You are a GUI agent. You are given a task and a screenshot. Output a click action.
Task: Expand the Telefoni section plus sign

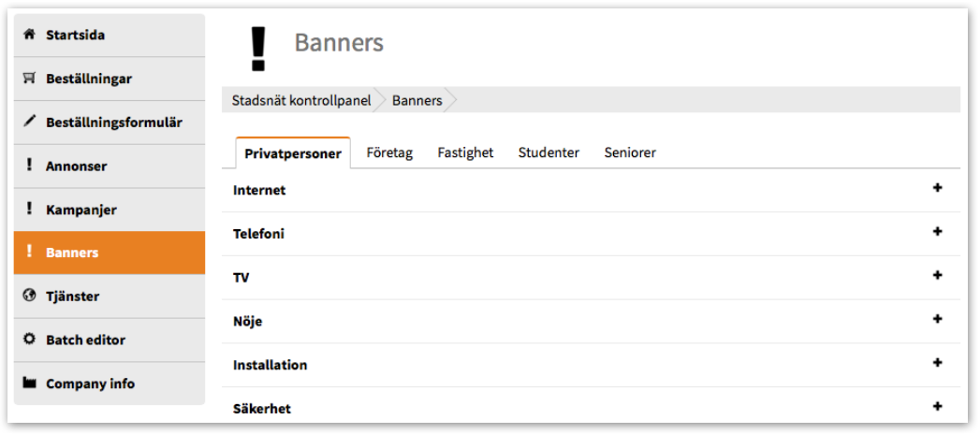coord(937,232)
